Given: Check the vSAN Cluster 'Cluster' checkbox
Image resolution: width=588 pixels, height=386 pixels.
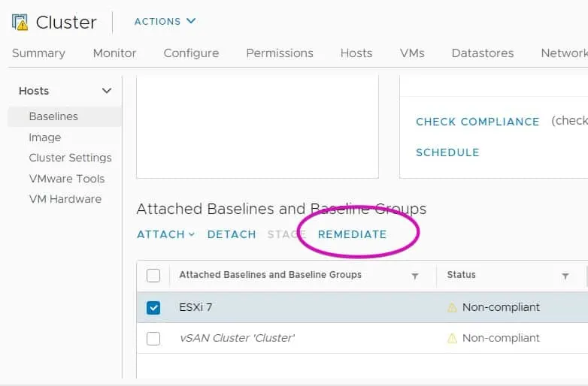Looking at the screenshot, I should 153,339.
